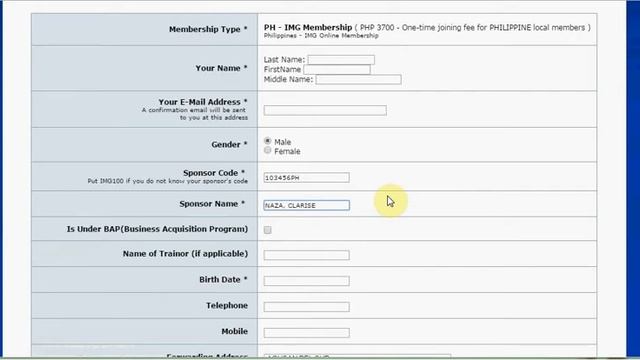Click the Gender label
The image size is (640, 360).
[229, 144]
